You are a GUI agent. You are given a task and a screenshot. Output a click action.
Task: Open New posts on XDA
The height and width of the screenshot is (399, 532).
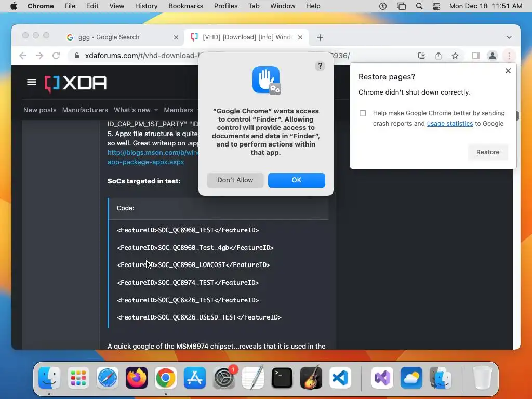click(39, 110)
